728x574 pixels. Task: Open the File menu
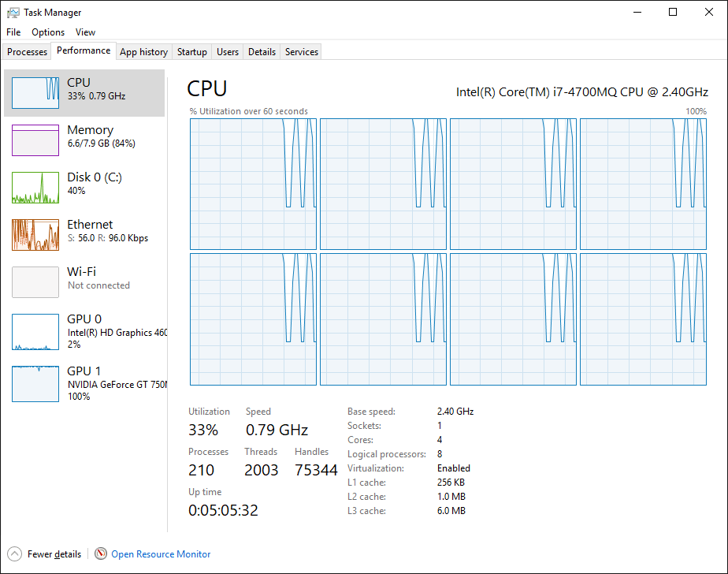point(13,32)
